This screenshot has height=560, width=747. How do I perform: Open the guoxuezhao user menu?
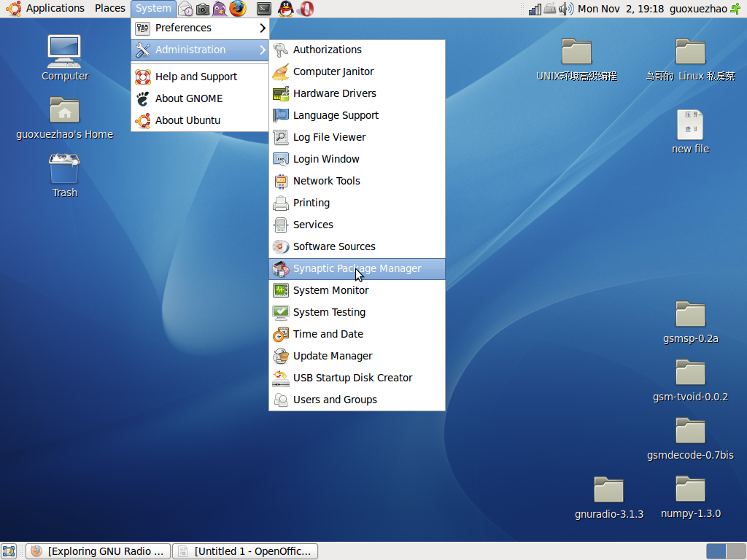698,9
